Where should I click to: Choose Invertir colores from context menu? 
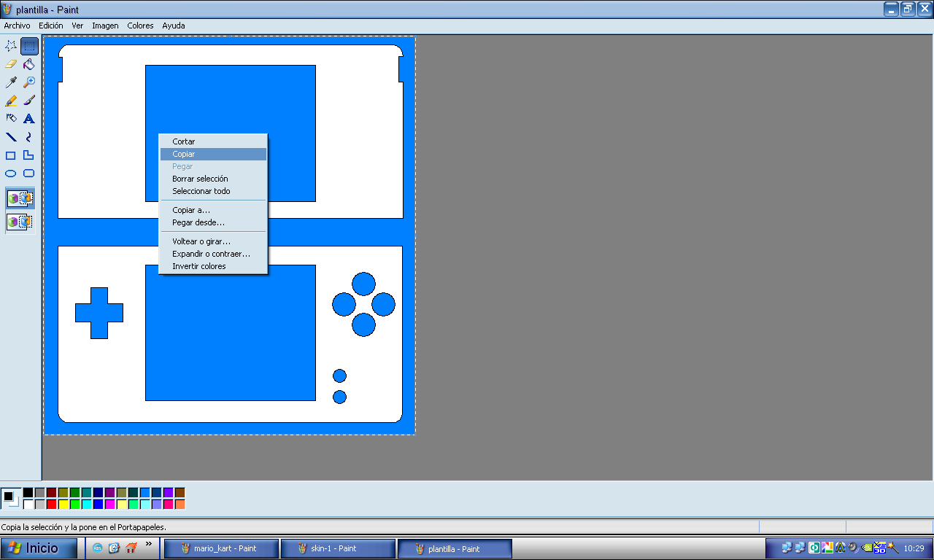(213, 266)
